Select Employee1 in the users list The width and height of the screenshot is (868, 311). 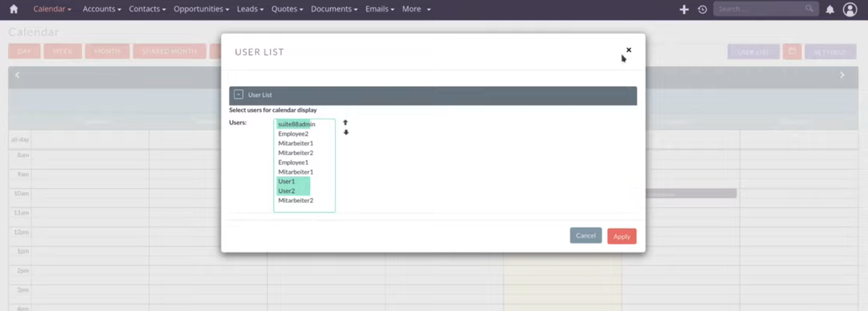point(293,162)
